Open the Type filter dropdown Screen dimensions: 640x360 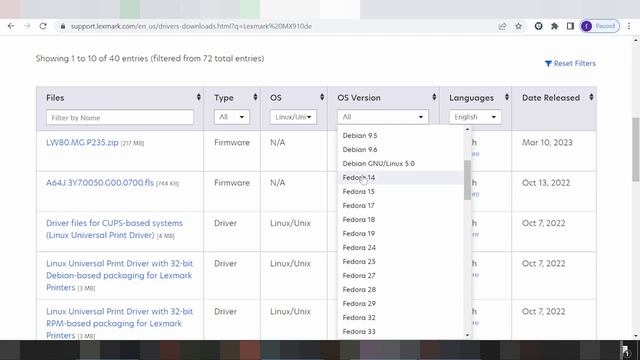231,117
